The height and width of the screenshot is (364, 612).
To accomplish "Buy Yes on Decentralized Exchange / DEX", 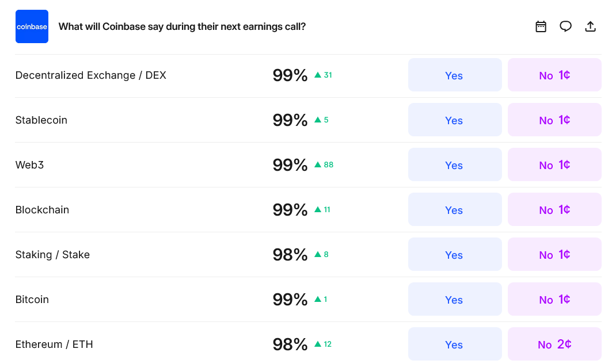I will coord(454,75).
